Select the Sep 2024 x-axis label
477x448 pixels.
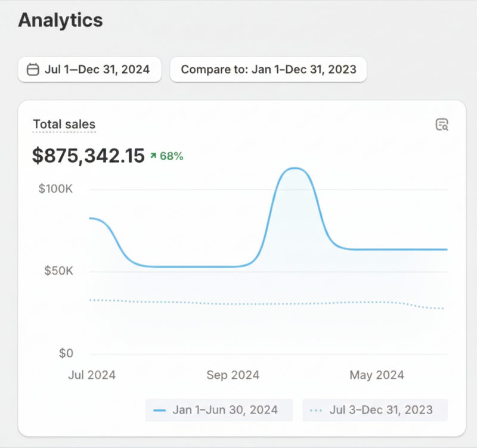pos(233,375)
